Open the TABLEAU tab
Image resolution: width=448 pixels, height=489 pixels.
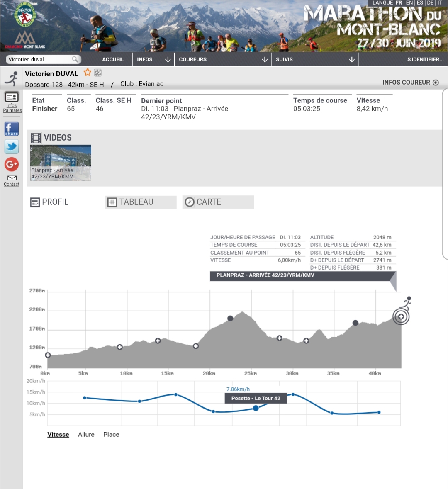click(x=141, y=202)
